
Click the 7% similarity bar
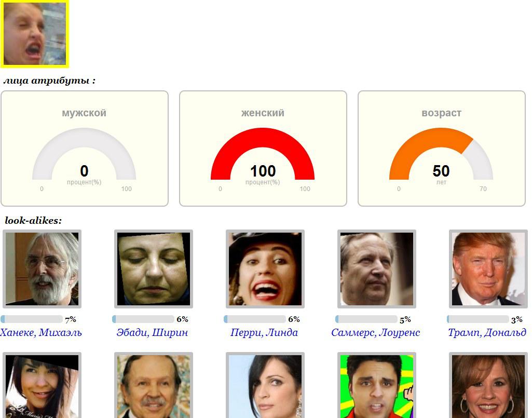tap(32, 319)
